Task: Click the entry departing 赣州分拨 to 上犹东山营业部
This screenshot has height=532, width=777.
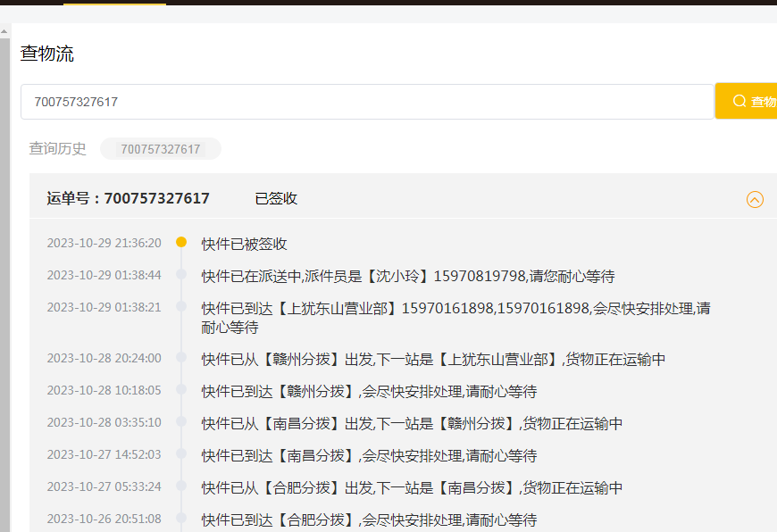Action: click(433, 359)
